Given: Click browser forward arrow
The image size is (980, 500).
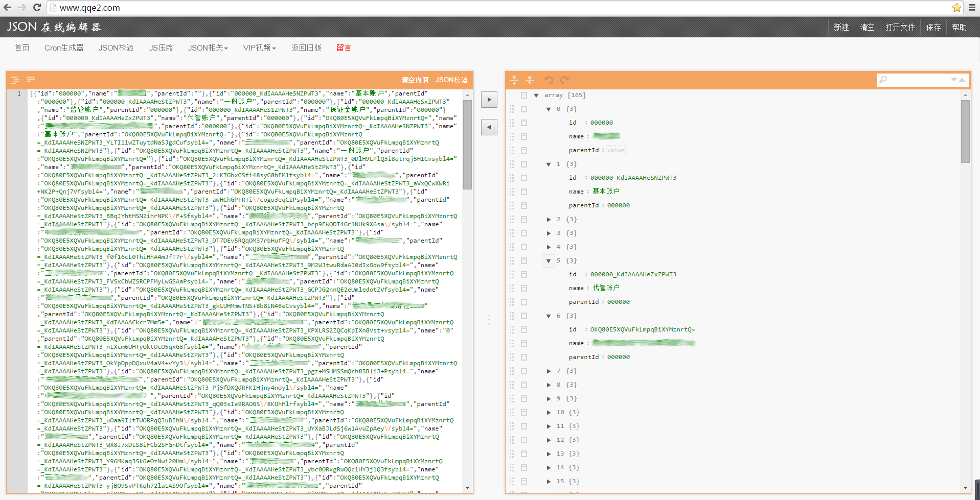Looking at the screenshot, I should 22,8.
